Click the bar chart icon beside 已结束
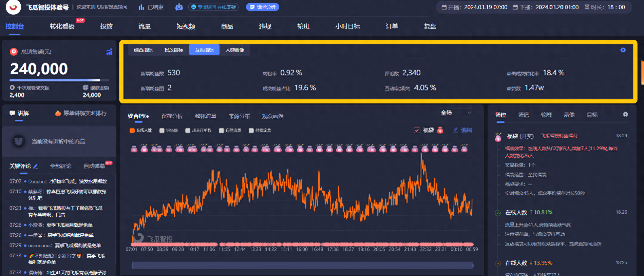 (x=141, y=7)
